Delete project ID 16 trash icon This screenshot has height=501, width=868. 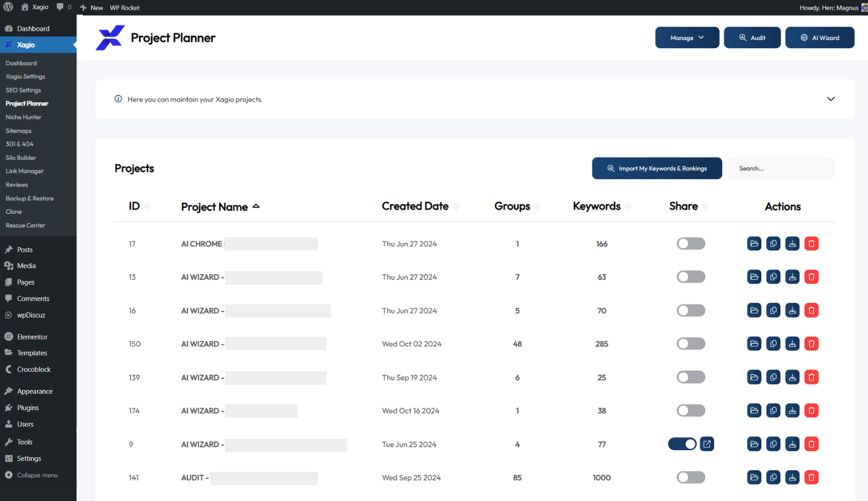pos(811,311)
